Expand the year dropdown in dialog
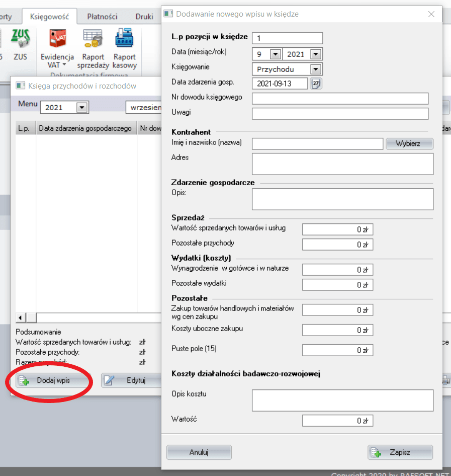Viewport: 451px width, 476px height. point(315,54)
